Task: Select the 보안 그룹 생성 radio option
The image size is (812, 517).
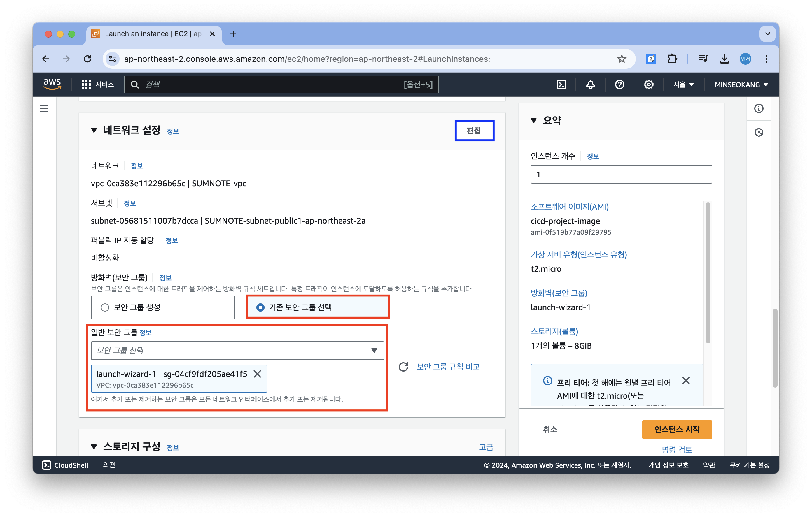Action: (x=105, y=307)
